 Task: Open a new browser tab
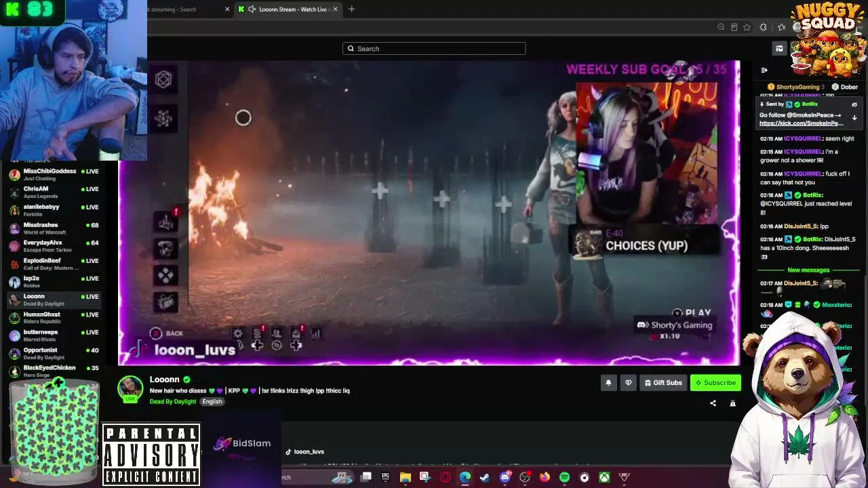pyautogui.click(x=351, y=9)
